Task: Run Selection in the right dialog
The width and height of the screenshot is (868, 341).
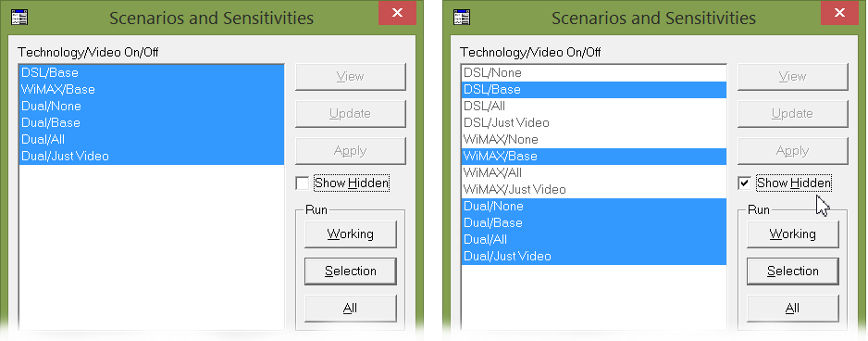Action: (x=793, y=272)
